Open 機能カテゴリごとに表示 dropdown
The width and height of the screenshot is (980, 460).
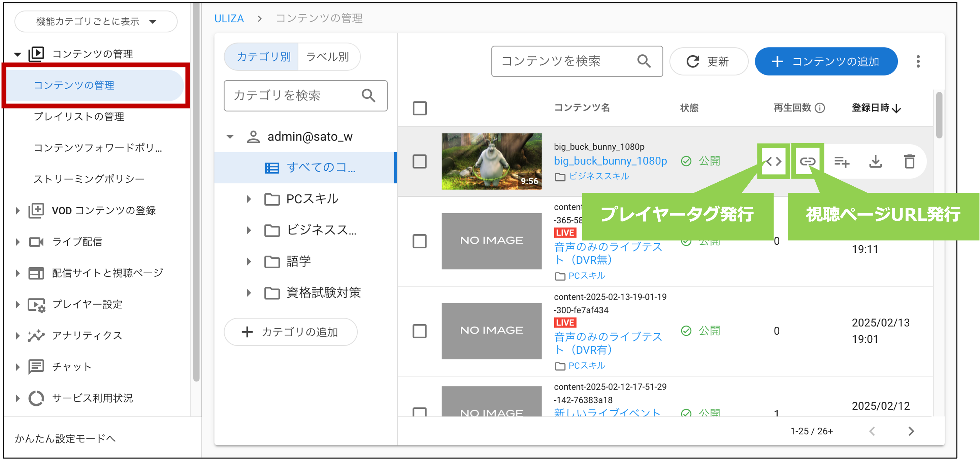coord(96,22)
